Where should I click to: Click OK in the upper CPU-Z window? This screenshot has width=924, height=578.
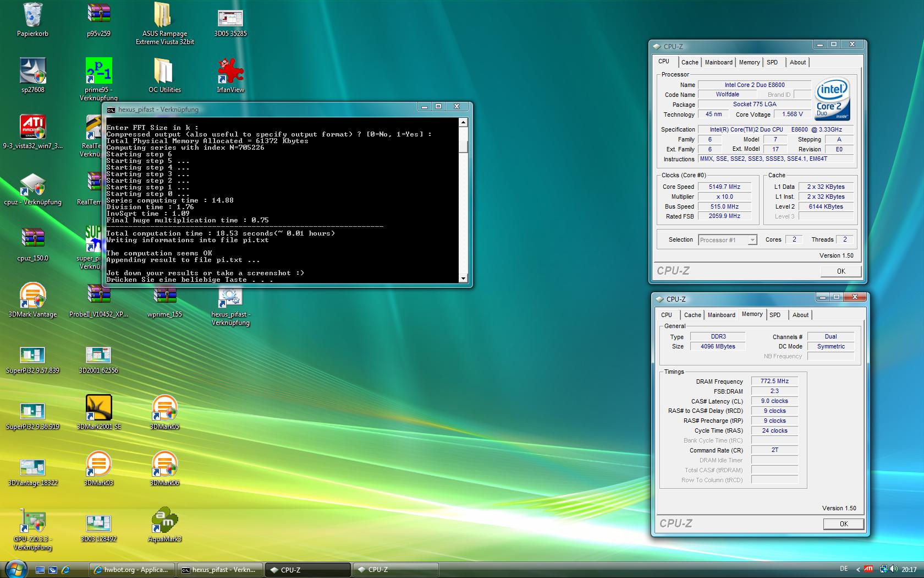(x=841, y=271)
